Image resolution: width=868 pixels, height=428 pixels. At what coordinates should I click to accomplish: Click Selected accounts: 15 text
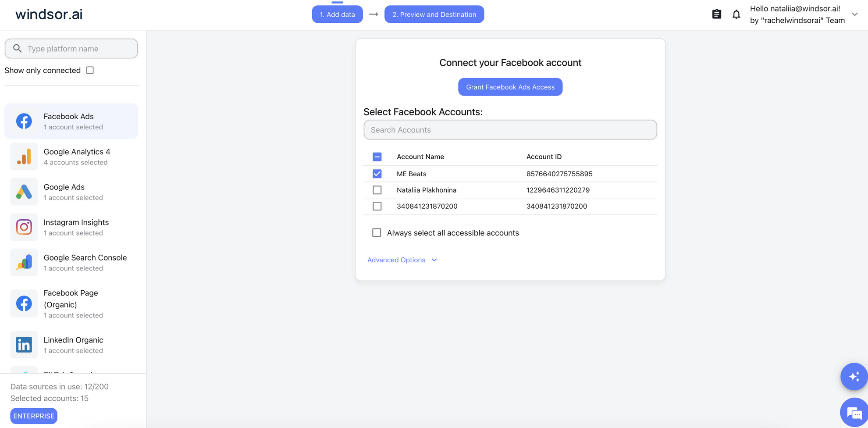(50, 398)
